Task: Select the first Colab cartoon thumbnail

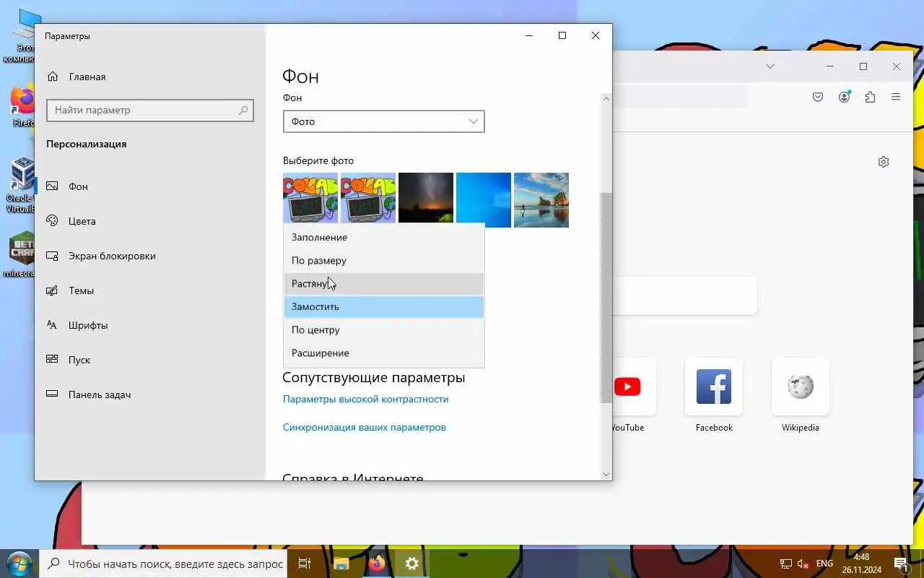Action: (310, 198)
